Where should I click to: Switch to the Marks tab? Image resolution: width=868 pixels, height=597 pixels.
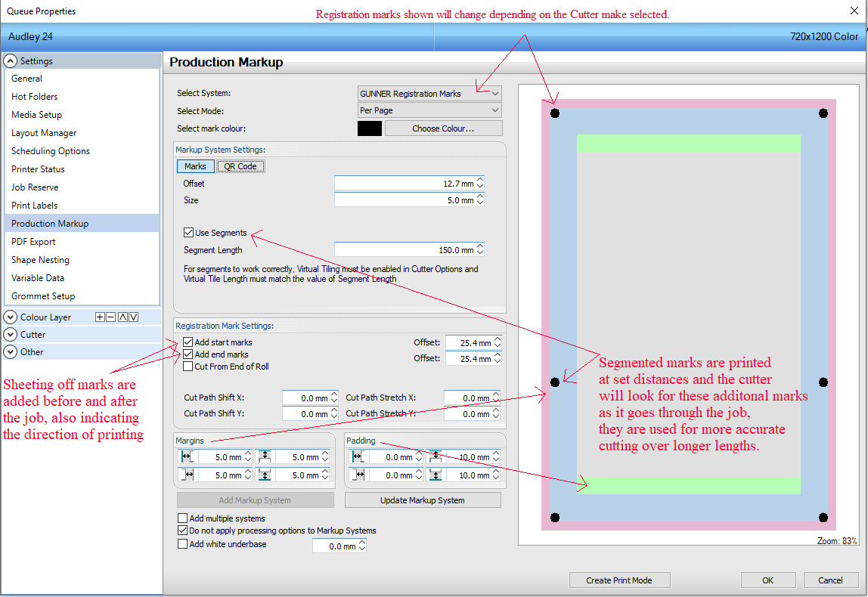coord(195,166)
